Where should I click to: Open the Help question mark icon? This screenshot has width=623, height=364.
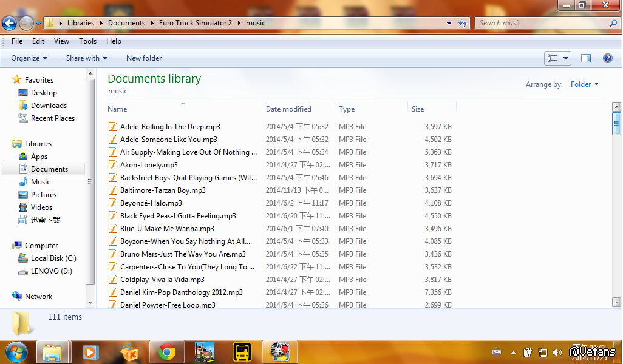607,58
